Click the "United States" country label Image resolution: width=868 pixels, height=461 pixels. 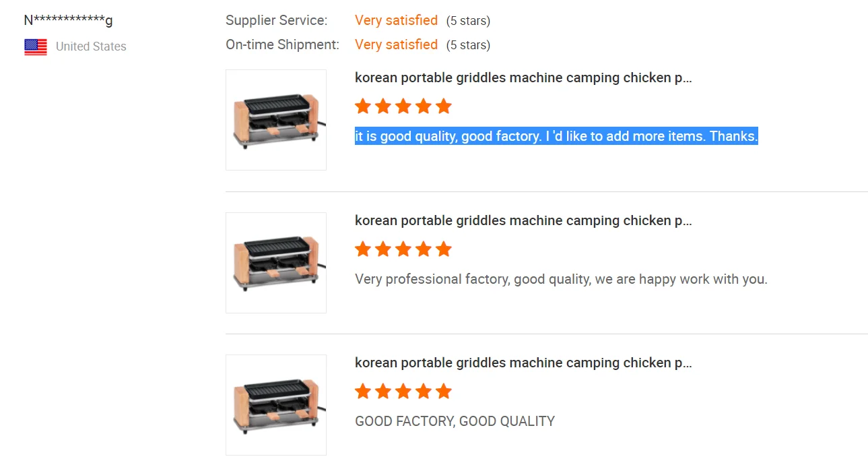click(x=91, y=47)
